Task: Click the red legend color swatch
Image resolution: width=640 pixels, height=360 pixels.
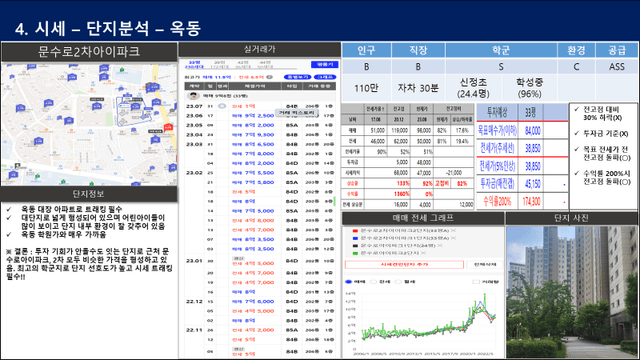Action: pyautogui.click(x=355, y=231)
